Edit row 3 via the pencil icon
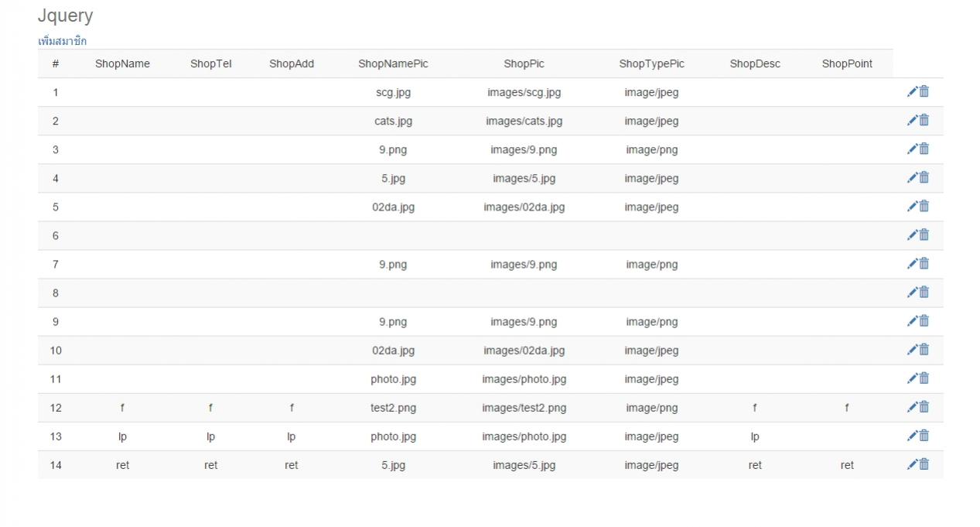This screenshot has height=527, width=980. 912,149
